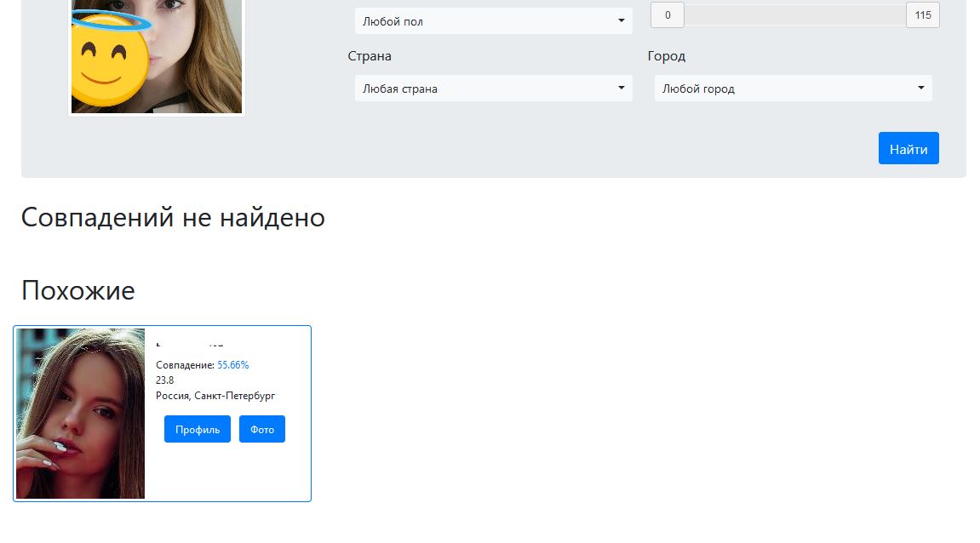The height and width of the screenshot is (543, 980).
Task: Click the "Похожие" section heading
Action: pyautogui.click(x=78, y=291)
